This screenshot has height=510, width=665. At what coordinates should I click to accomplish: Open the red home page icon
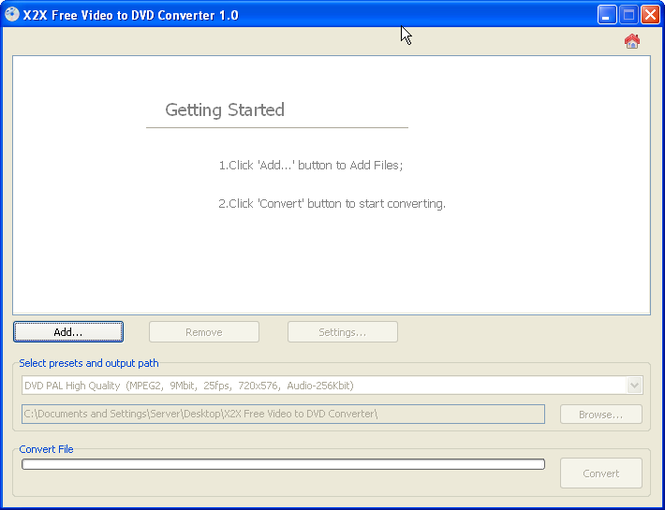click(632, 41)
